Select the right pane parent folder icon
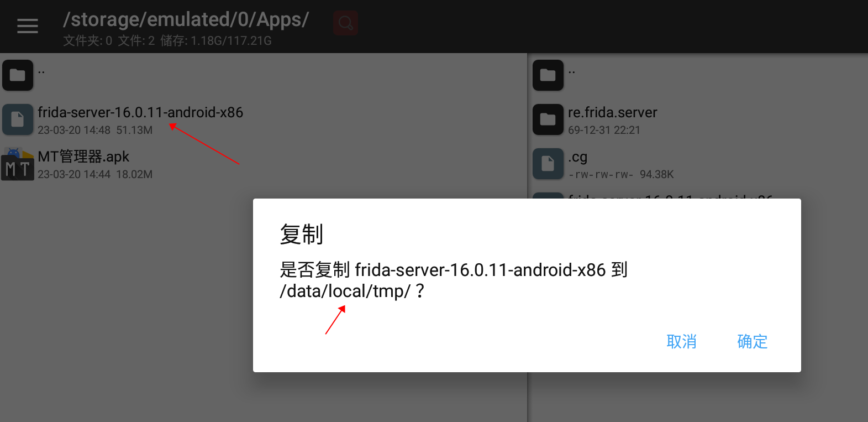The image size is (868, 422). (x=548, y=75)
